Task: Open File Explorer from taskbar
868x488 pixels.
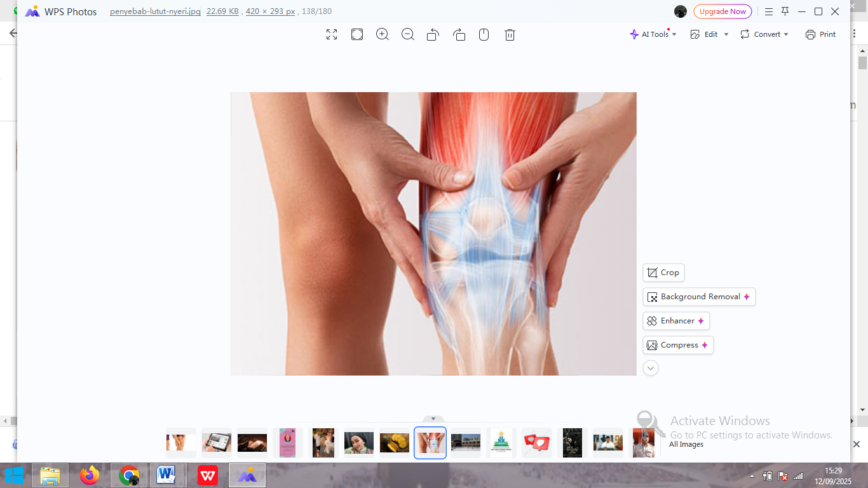Action: 50,475
